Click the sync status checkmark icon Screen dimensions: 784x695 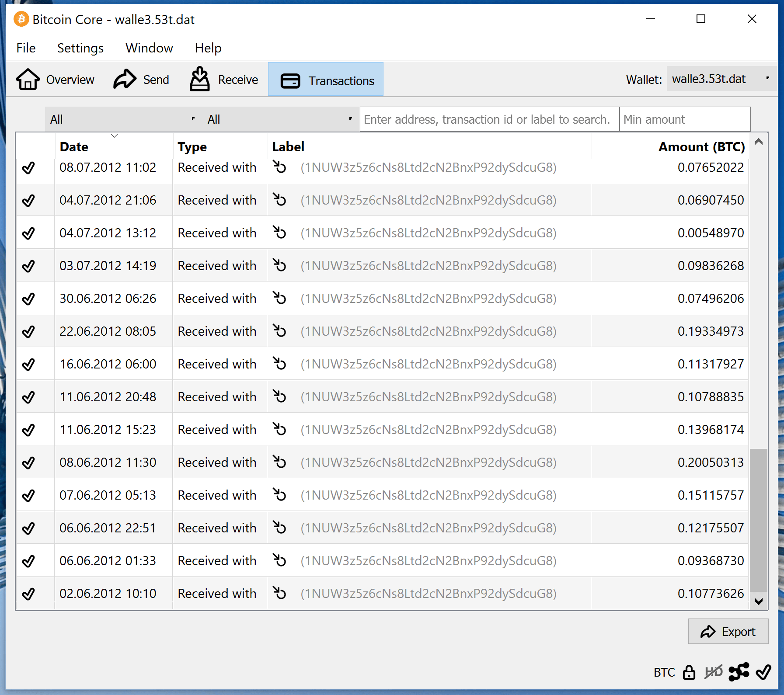pyautogui.click(x=763, y=673)
